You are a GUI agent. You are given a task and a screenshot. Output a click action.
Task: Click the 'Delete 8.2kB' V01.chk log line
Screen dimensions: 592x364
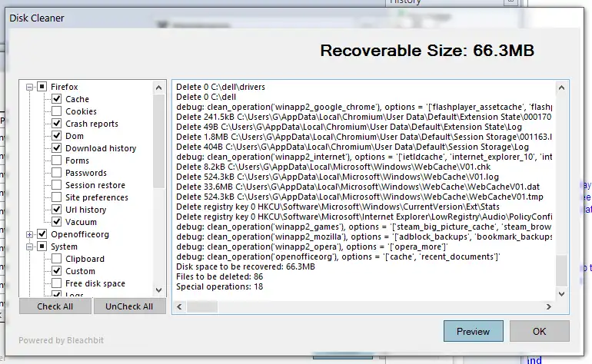pos(334,167)
